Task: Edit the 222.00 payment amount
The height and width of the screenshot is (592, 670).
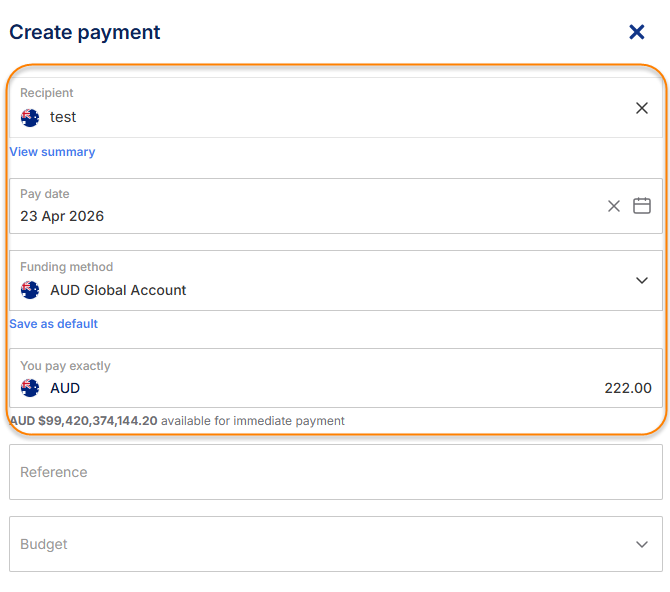Action: 627,388
